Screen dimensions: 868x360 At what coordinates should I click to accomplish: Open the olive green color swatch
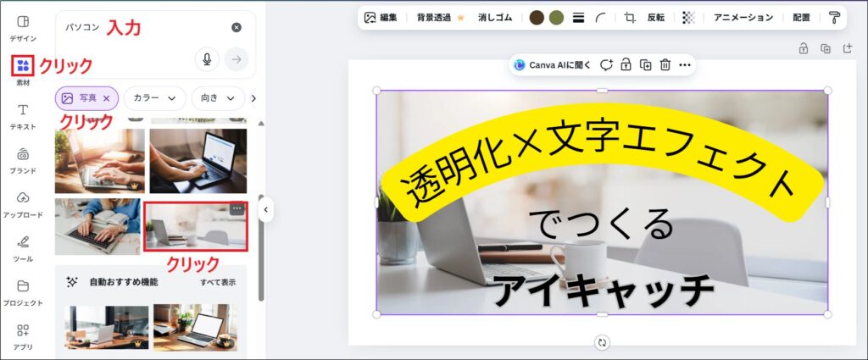556,18
